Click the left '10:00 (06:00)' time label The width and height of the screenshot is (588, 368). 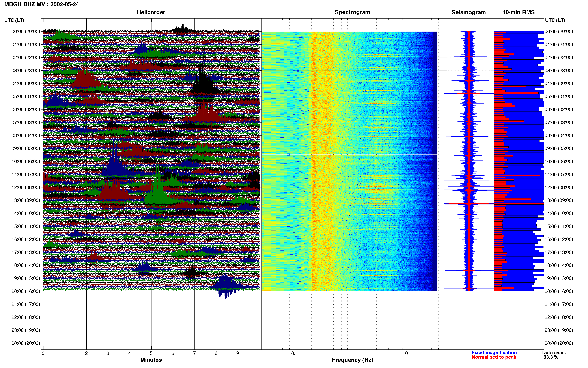click(x=26, y=161)
